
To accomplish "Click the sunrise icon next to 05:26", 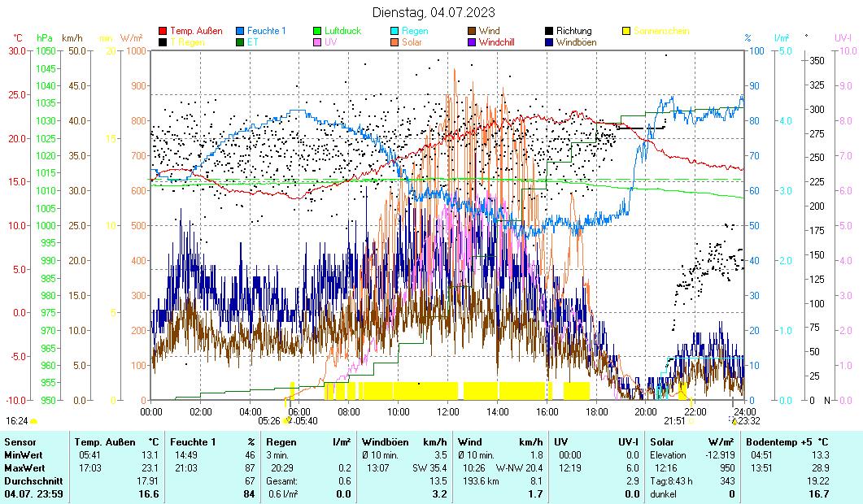I will 286,421.
